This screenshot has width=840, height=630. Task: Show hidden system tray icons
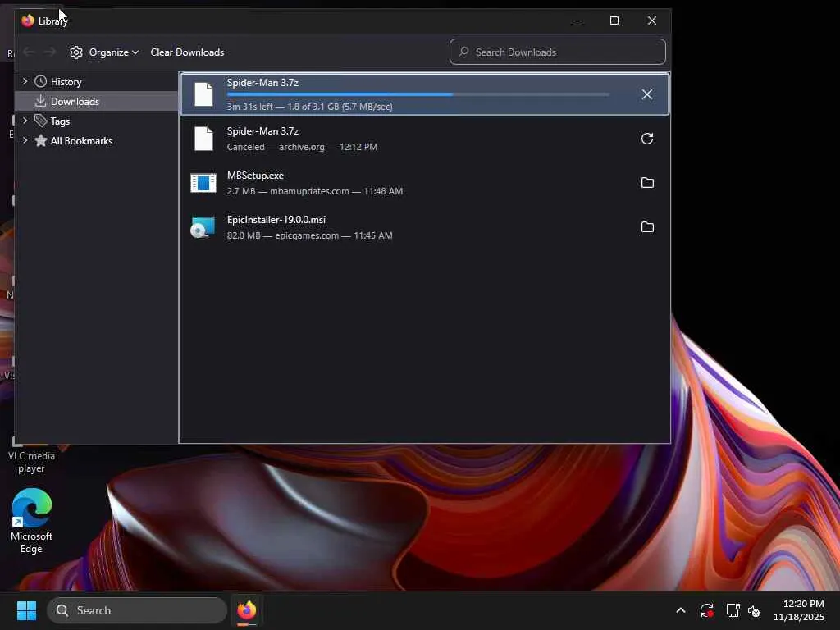click(680, 610)
